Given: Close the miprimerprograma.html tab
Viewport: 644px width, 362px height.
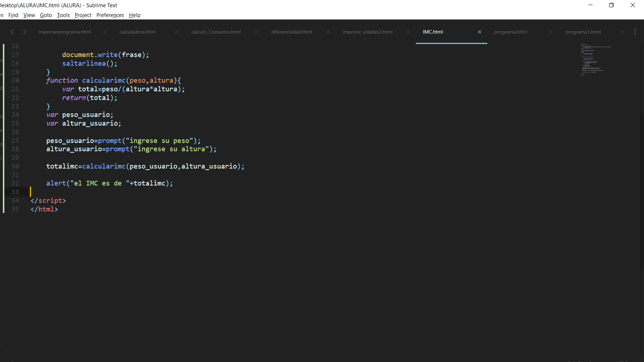Looking at the screenshot, I should pyautogui.click(x=105, y=32).
